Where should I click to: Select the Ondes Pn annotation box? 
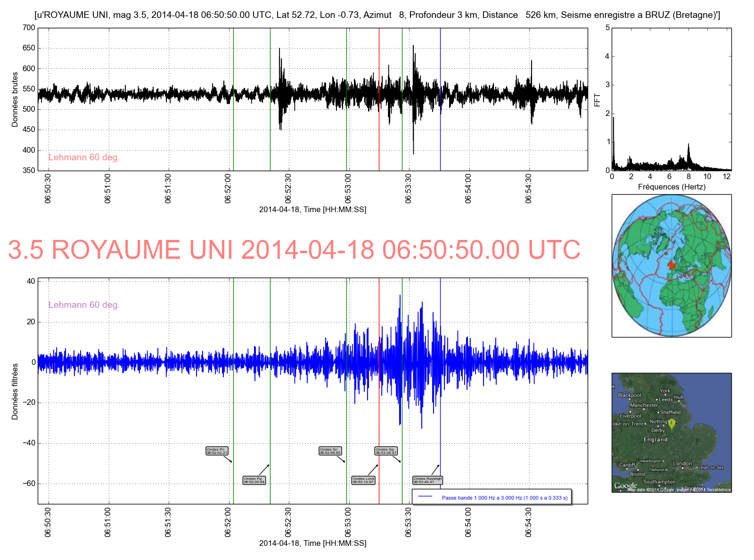[x=217, y=451]
